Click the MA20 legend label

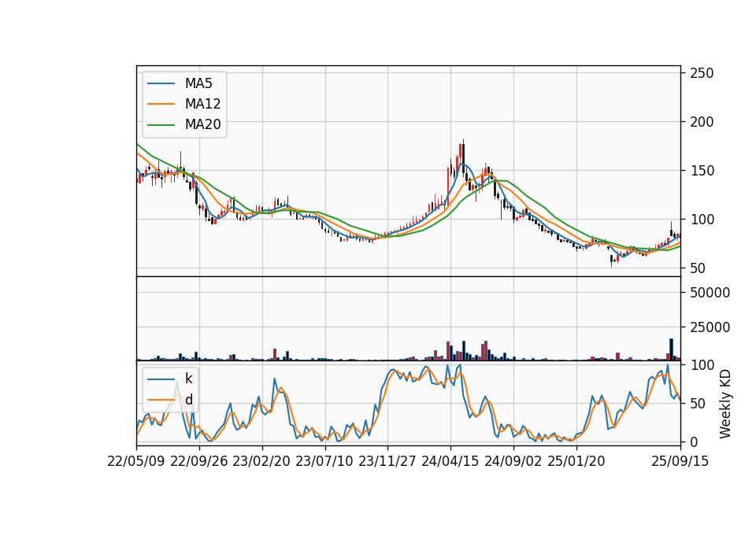202,125
